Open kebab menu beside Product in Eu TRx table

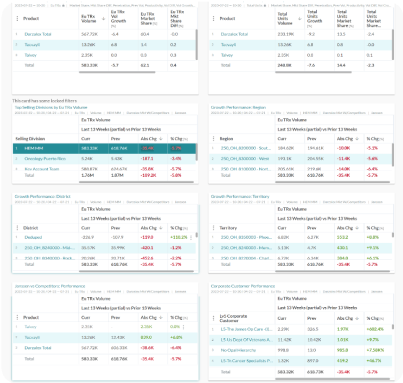point(17,18)
